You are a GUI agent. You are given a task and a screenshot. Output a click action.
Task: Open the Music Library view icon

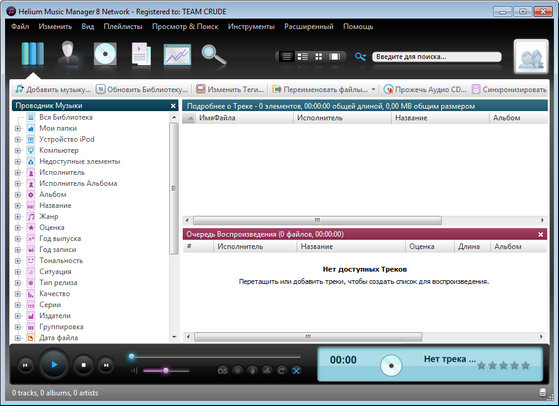[x=33, y=54]
